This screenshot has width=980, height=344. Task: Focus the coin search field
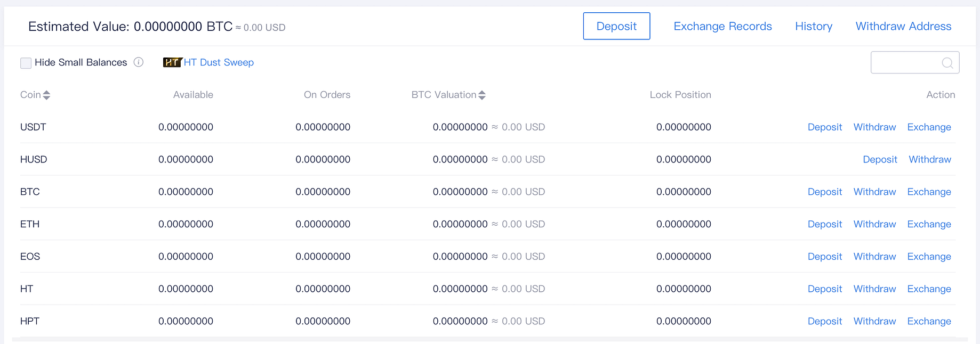coord(915,62)
